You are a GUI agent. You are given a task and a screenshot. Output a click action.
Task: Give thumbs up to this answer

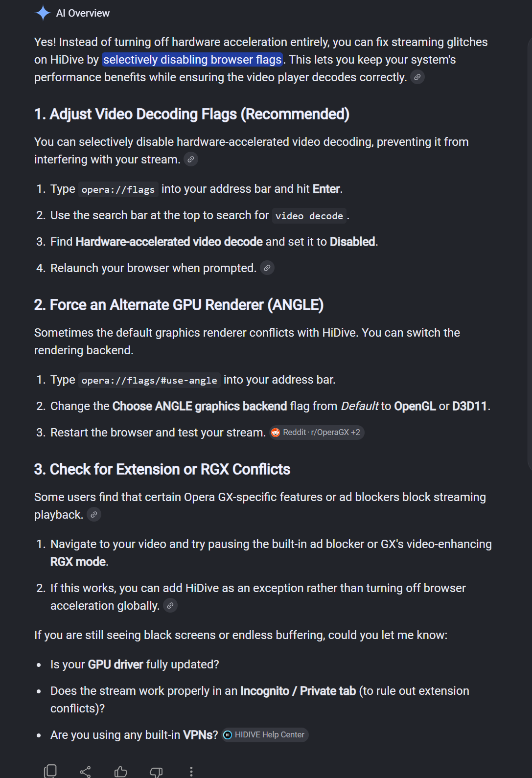coord(121,772)
